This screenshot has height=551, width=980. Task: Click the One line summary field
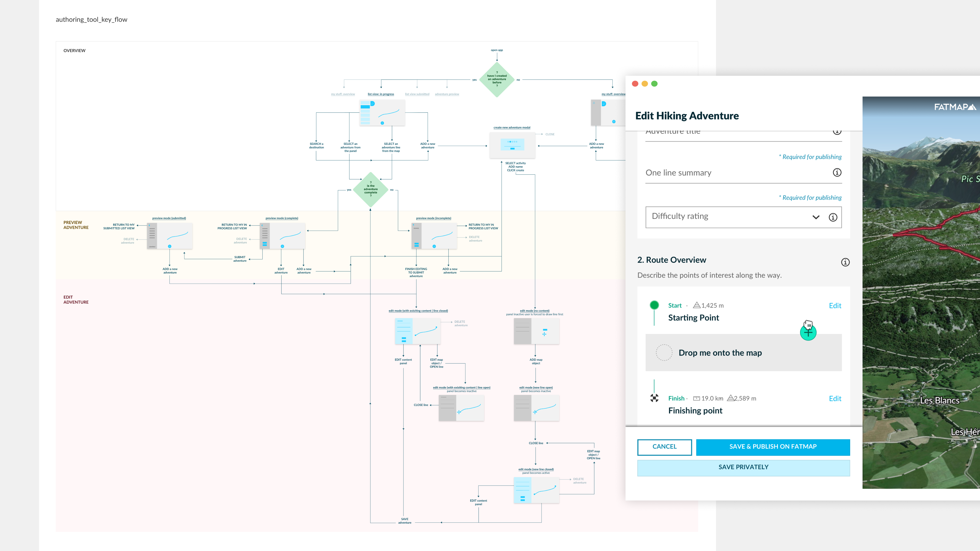743,173
